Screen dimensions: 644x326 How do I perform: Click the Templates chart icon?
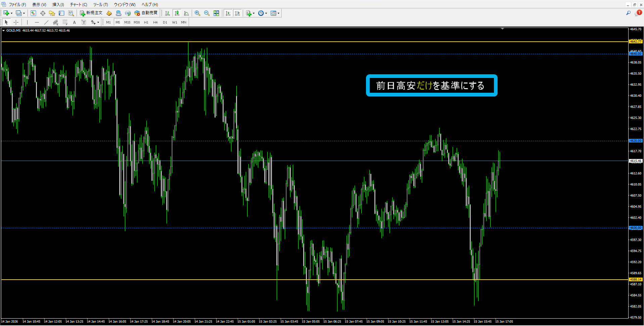point(273,13)
